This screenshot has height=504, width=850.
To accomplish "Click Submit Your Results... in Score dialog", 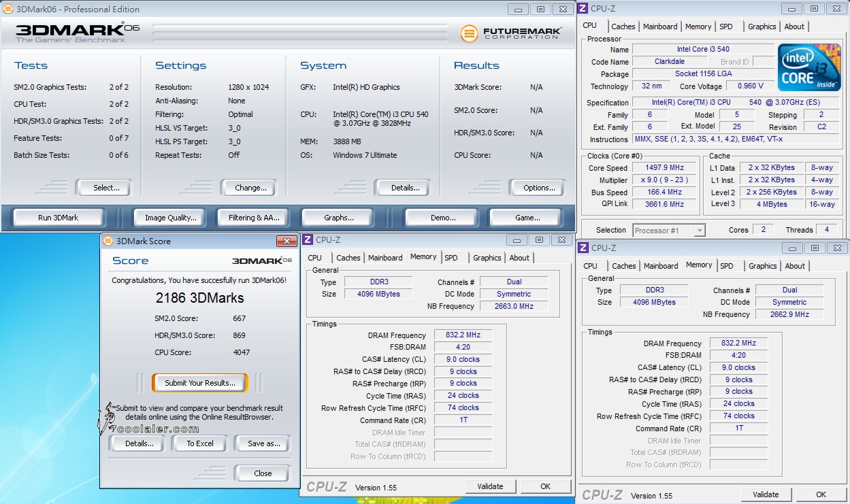I will coord(199,383).
